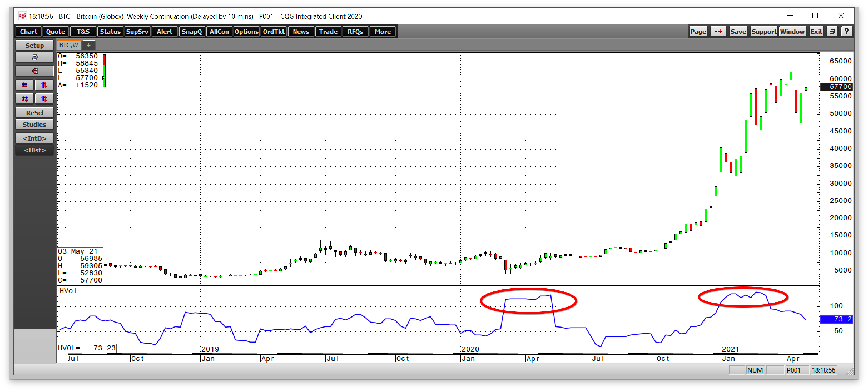This screenshot has height=391, width=868.
Task: Add a new tab with plus button
Action: (89, 45)
